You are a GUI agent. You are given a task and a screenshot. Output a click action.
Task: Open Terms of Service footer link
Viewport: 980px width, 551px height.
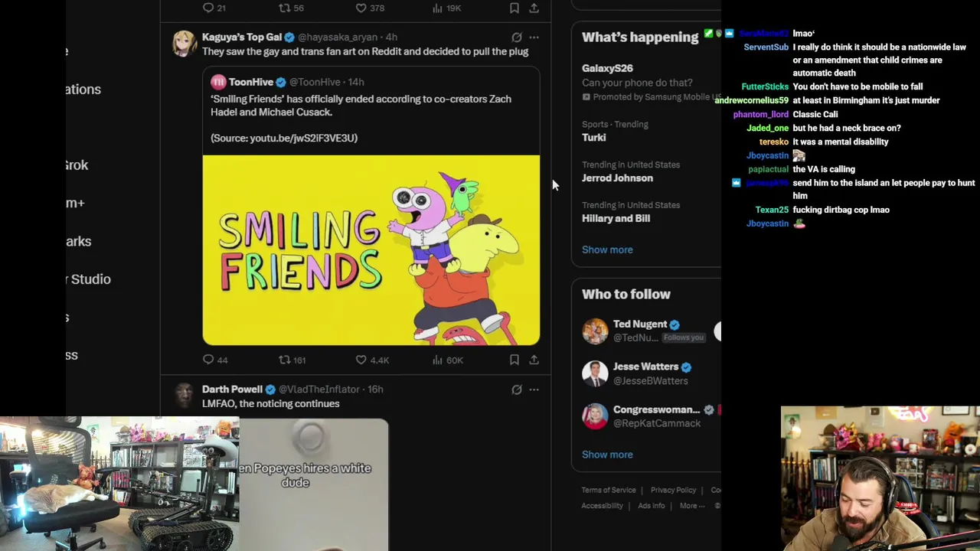pyautogui.click(x=609, y=491)
